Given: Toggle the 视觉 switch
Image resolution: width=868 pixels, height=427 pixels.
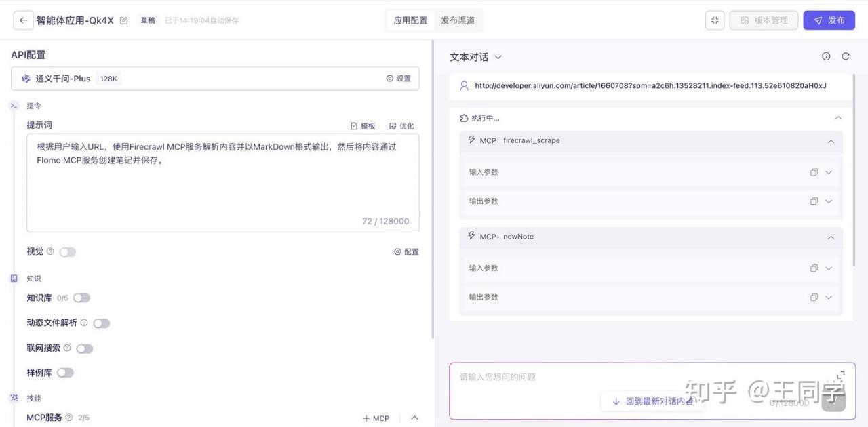Looking at the screenshot, I should click(x=68, y=252).
